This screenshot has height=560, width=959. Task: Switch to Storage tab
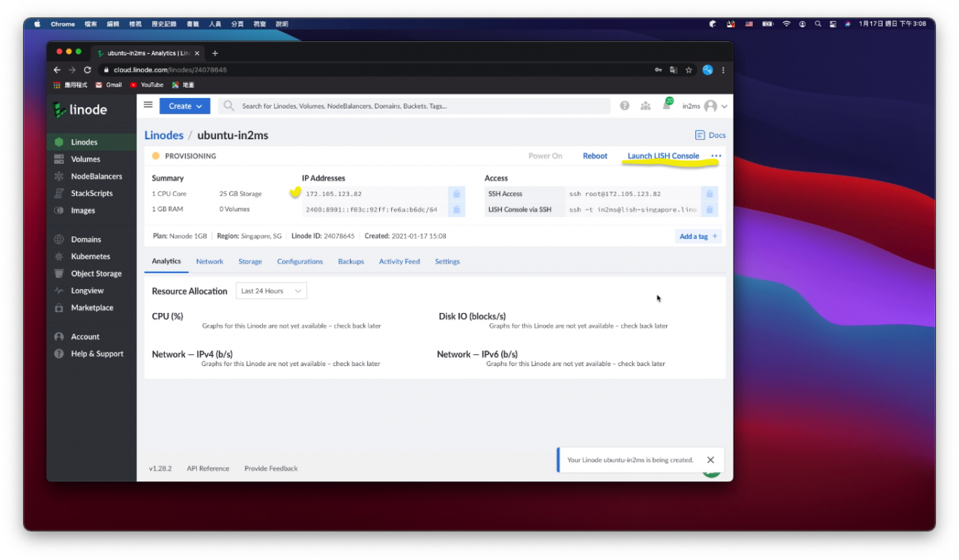coord(250,261)
